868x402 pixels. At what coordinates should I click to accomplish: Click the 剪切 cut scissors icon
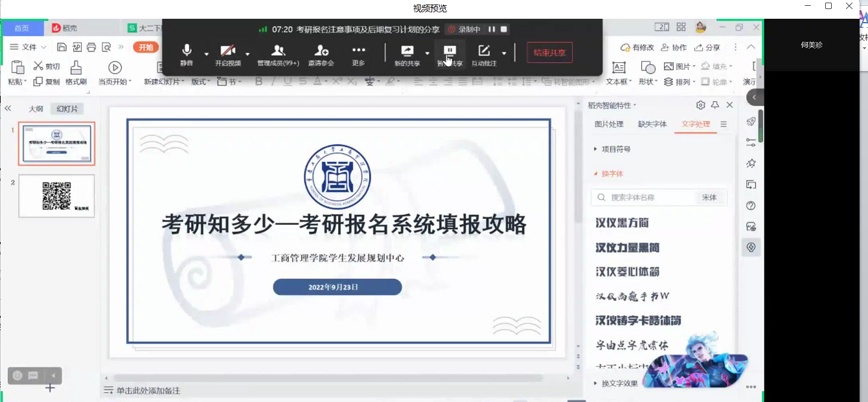pos(38,66)
